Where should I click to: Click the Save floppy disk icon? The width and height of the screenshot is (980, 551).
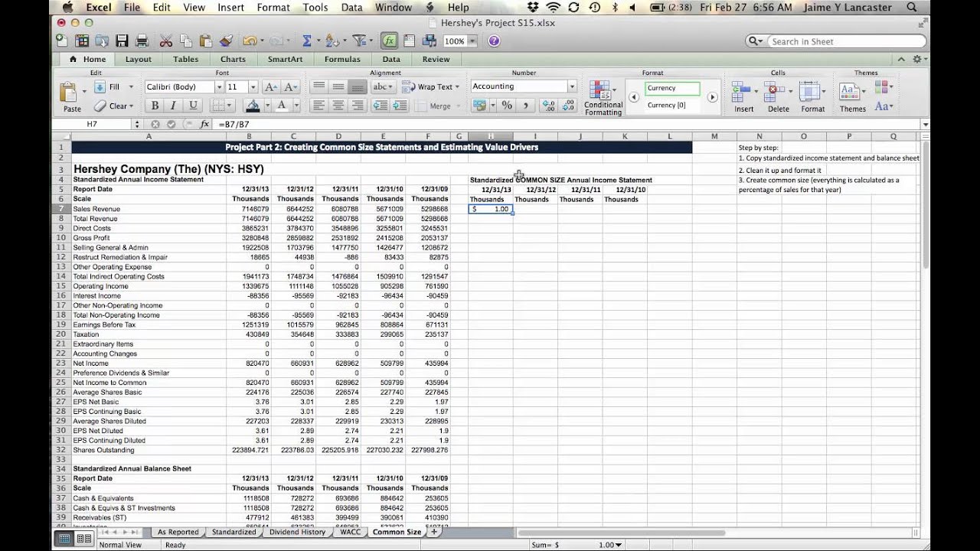122,41
